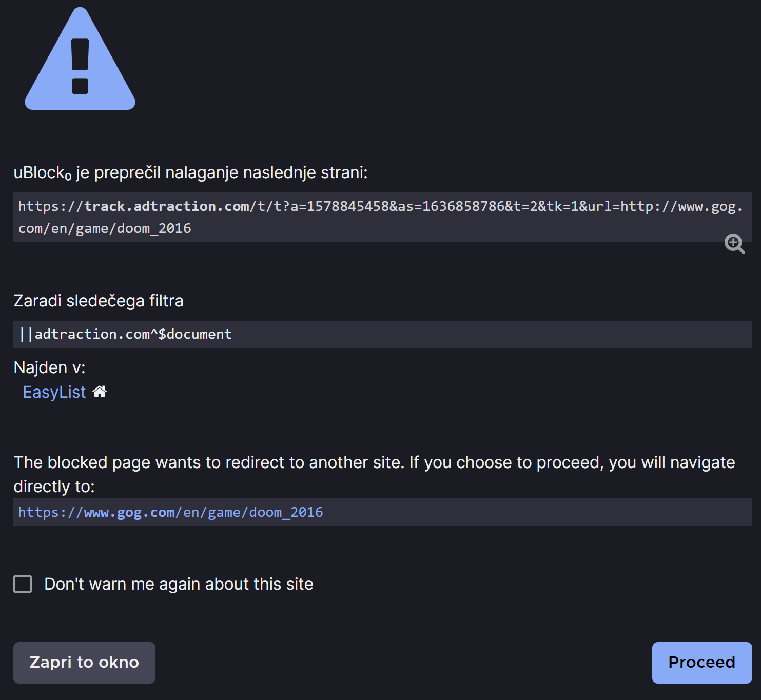Click the exclamation mark inside the warning triangle

(80, 66)
